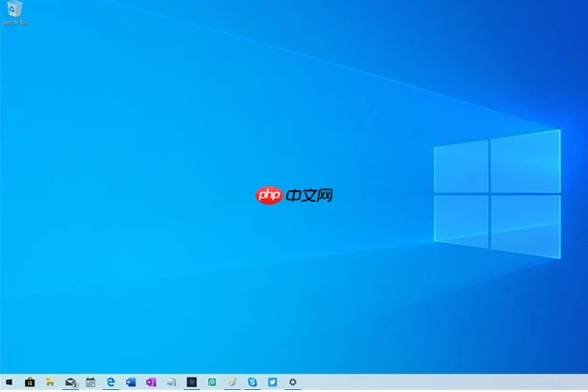Open OneNote from the taskbar
The height and width of the screenshot is (392, 588).
[151, 382]
